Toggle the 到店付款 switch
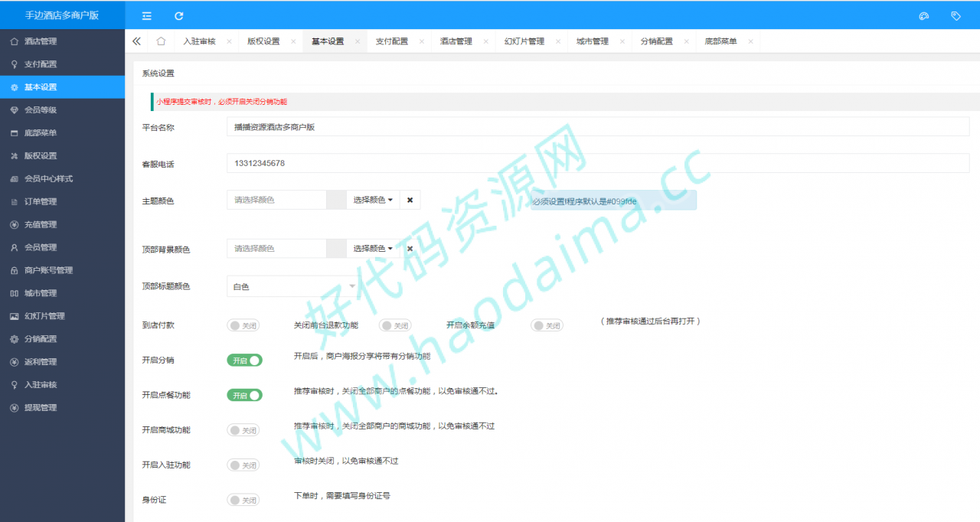 coord(243,325)
